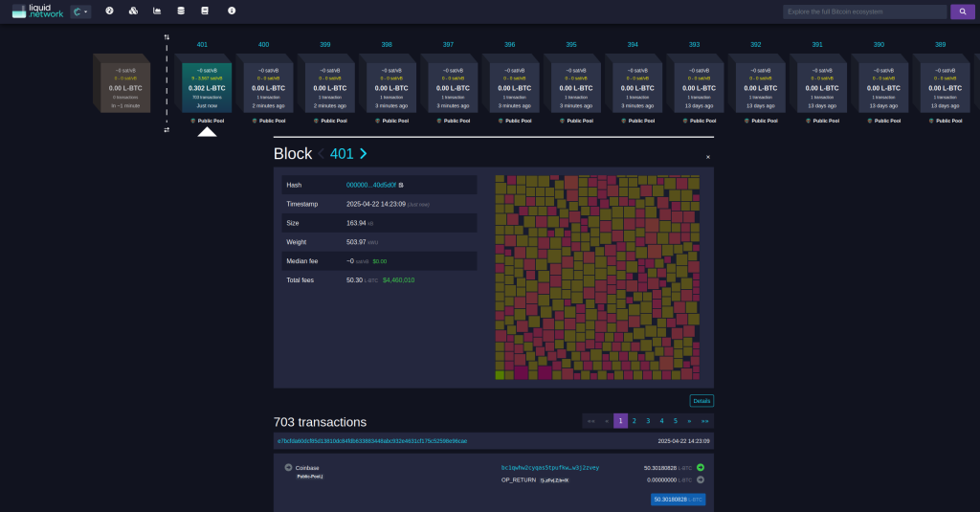Click the Timestamp value 2025-04-22 14:23:09
The image size is (980, 512).
tap(376, 204)
